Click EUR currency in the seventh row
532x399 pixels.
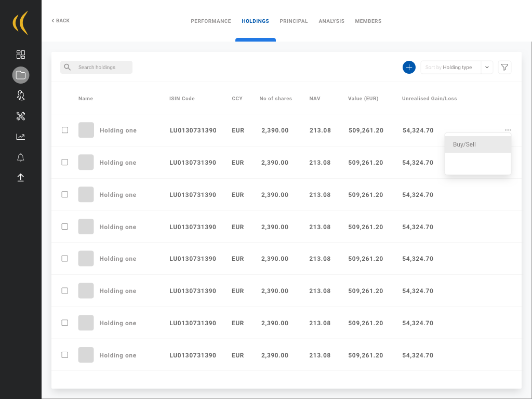click(x=237, y=323)
